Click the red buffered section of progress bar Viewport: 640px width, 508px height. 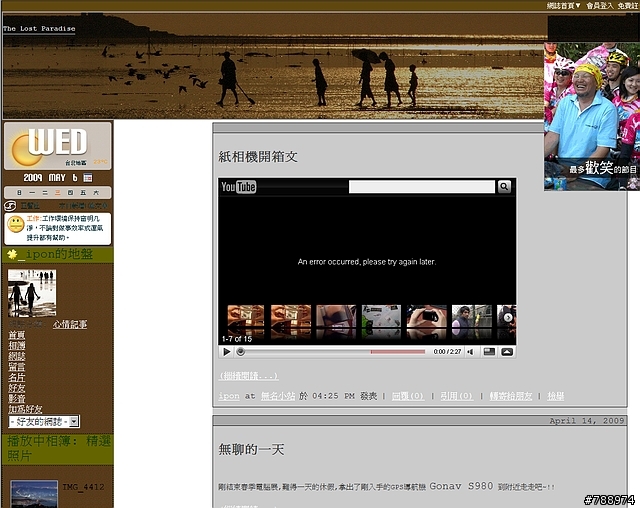point(398,352)
